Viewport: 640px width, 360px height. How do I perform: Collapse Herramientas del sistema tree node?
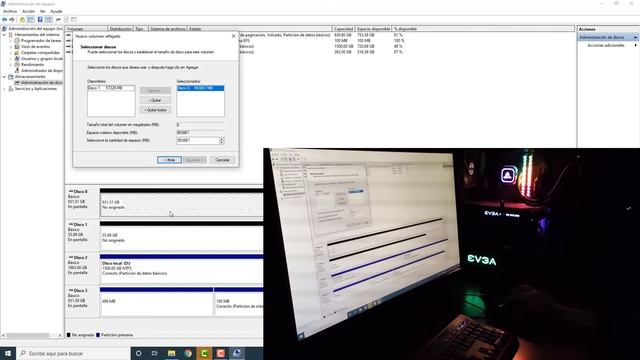point(4,35)
